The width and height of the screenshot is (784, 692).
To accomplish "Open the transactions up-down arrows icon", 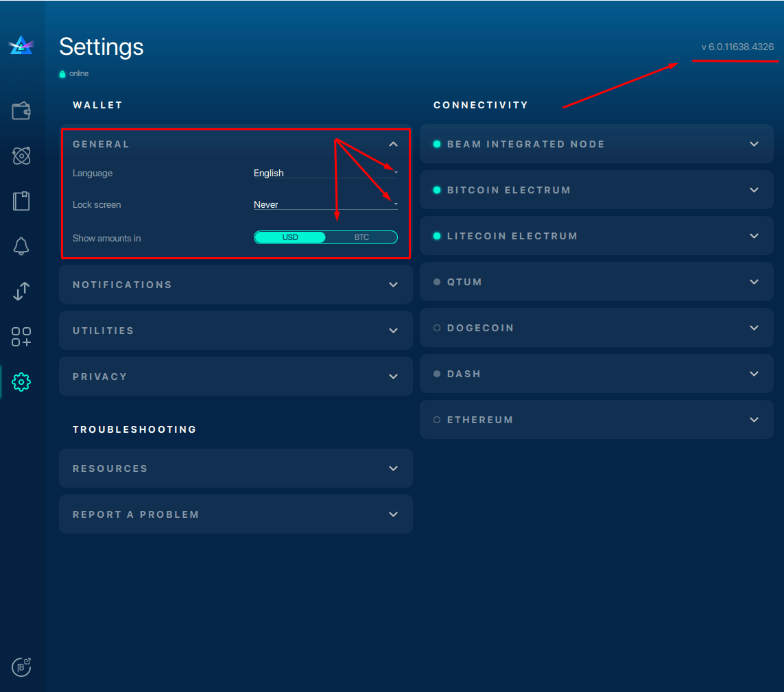I will pyautogui.click(x=21, y=291).
